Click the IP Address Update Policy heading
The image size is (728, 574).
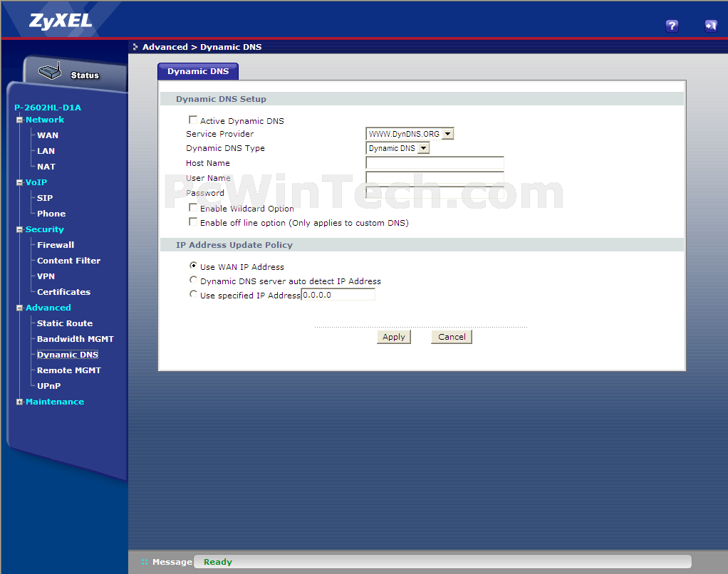(x=234, y=245)
